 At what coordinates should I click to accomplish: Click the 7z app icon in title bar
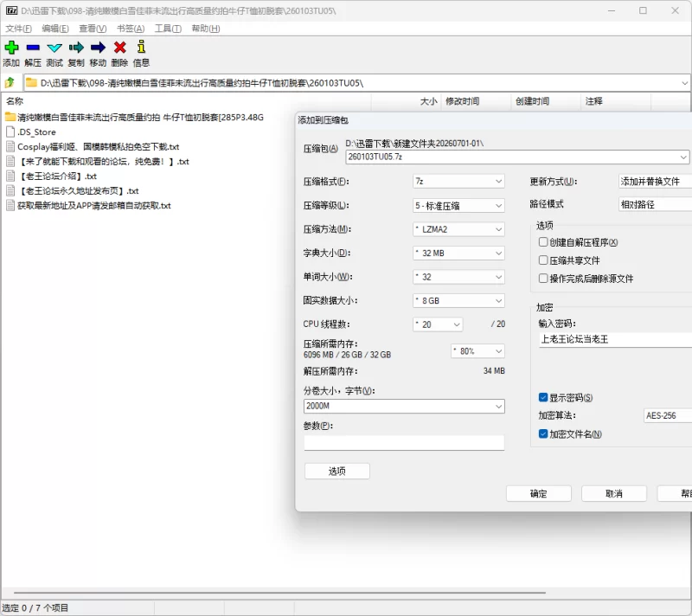tap(11, 10)
